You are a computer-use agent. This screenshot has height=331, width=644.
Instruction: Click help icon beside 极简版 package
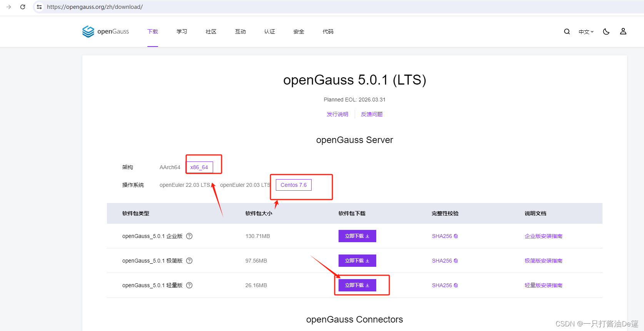189,261
